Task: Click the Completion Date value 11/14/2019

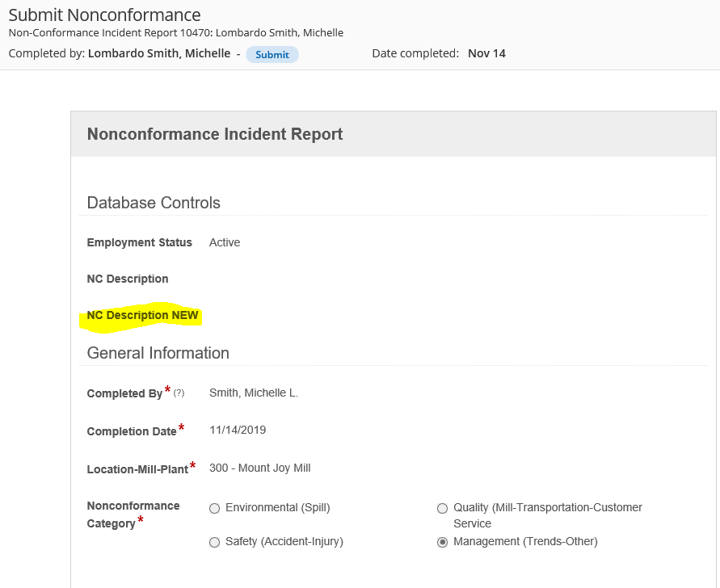Action: click(x=237, y=430)
